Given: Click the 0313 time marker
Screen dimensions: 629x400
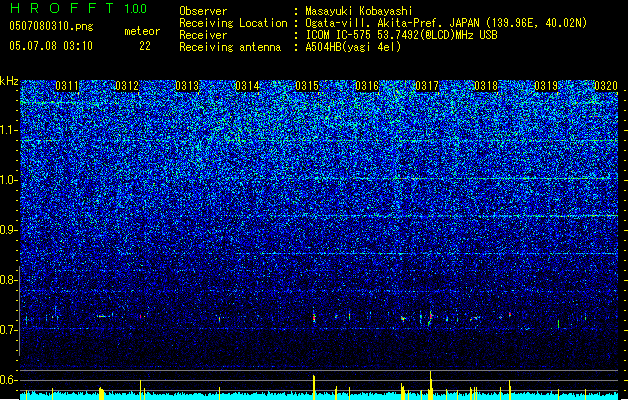Looking at the screenshot, I should (187, 86).
